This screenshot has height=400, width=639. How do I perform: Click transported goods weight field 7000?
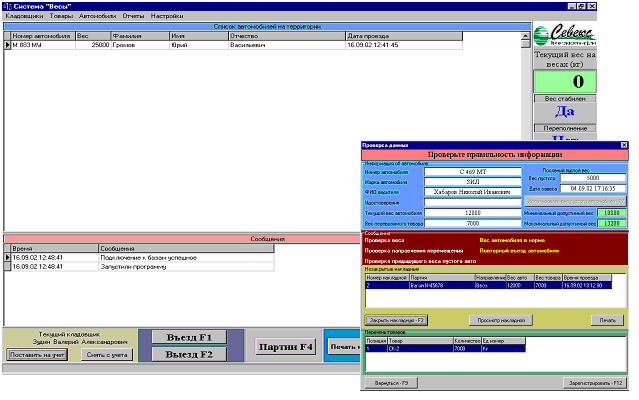473,223
